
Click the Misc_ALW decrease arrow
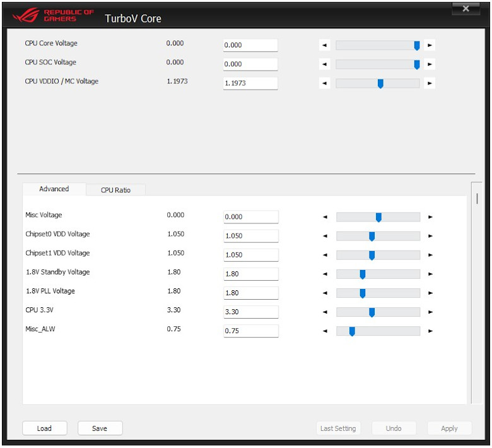325,331
